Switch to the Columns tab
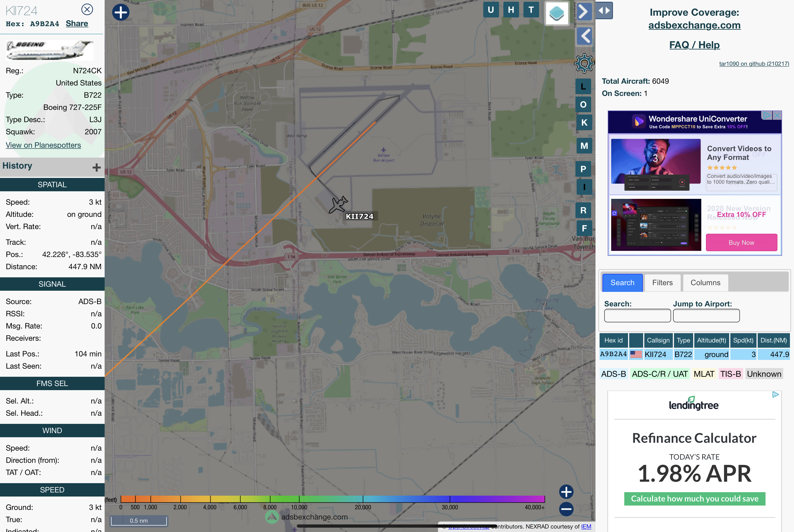This screenshot has width=794, height=532. [705, 283]
